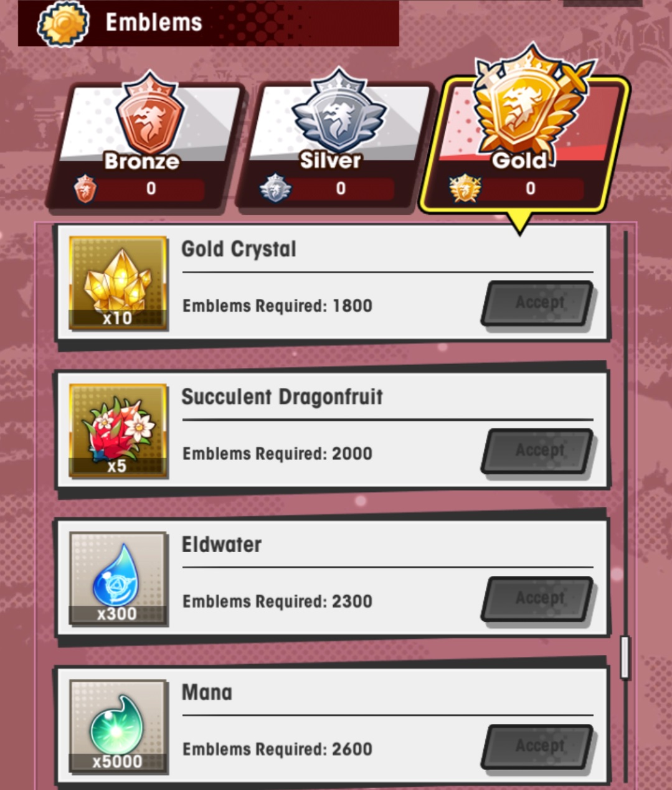The width and height of the screenshot is (672, 790).
Task: Click the small gold emblem counter icon
Action: click(465, 189)
